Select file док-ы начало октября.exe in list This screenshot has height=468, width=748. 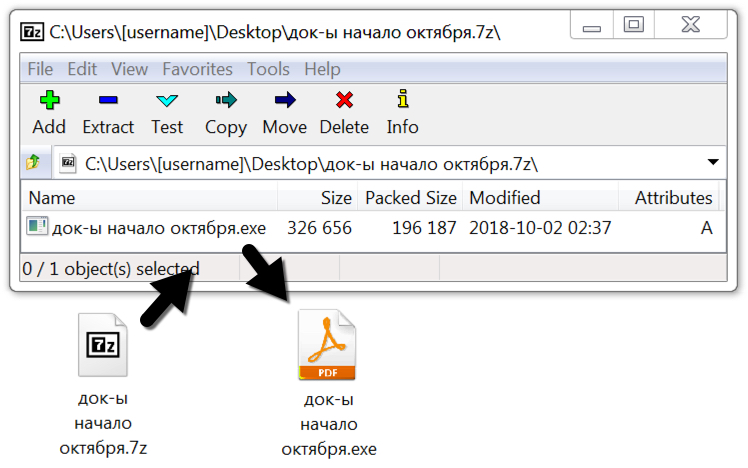(159, 228)
